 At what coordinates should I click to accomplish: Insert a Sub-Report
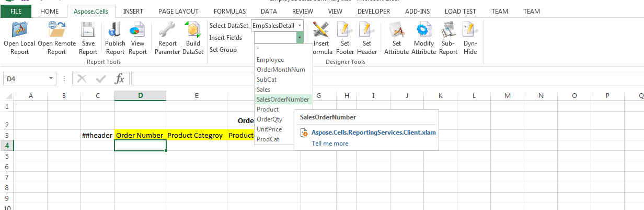pos(448,38)
